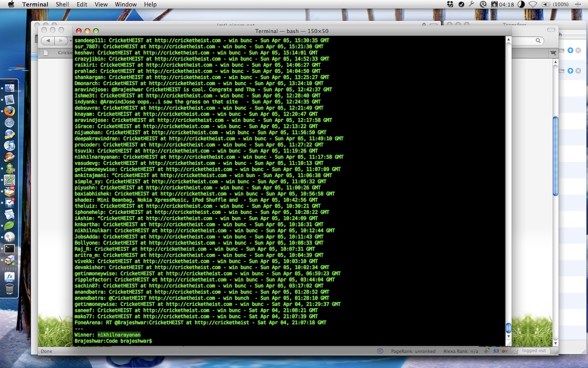Click the Terminal icon in dock
This screenshot has width=588, height=368.
9,248
